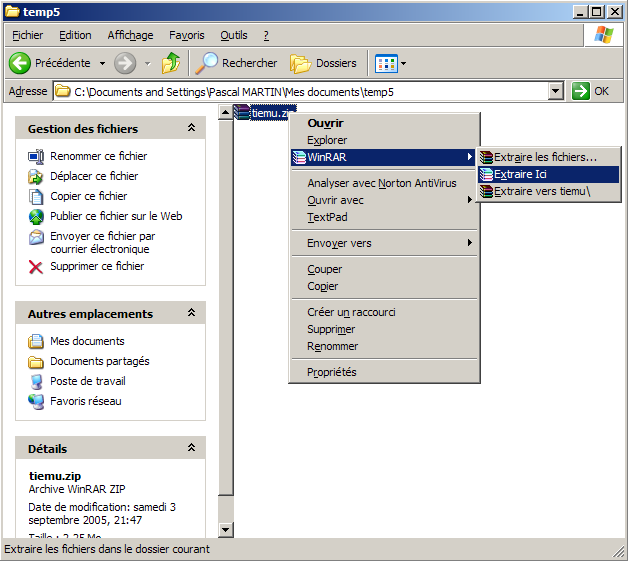Image resolution: width=628 pixels, height=561 pixels.
Task: Open Documents partagés link
Action: 100,361
